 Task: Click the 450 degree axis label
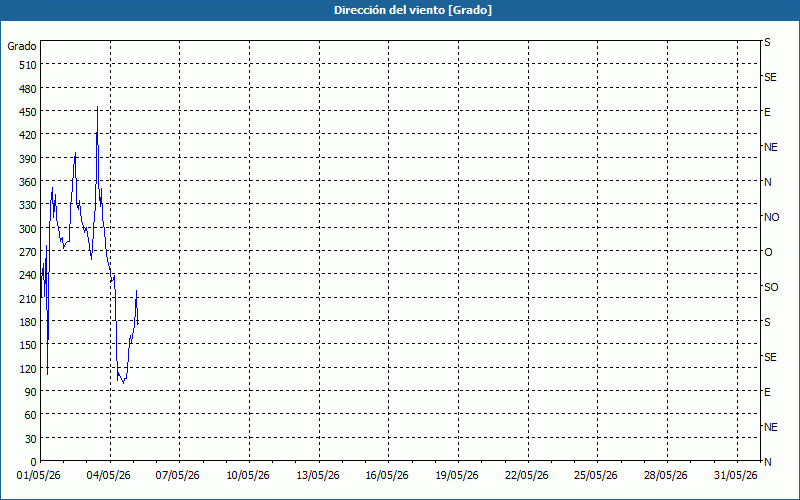28,112
